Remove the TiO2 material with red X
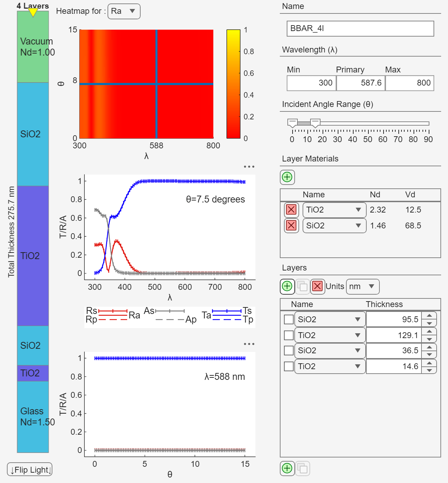Screen dimensions: 448x483 291,210
